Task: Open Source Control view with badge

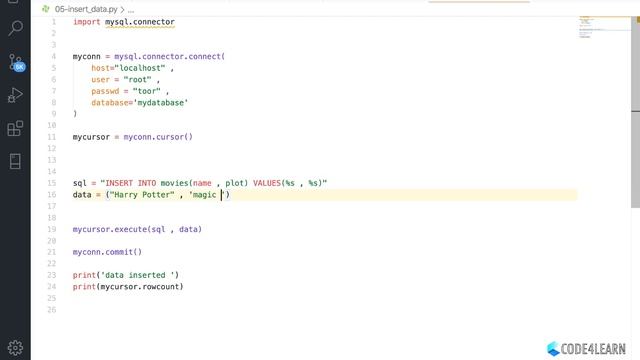Action: 16,62
